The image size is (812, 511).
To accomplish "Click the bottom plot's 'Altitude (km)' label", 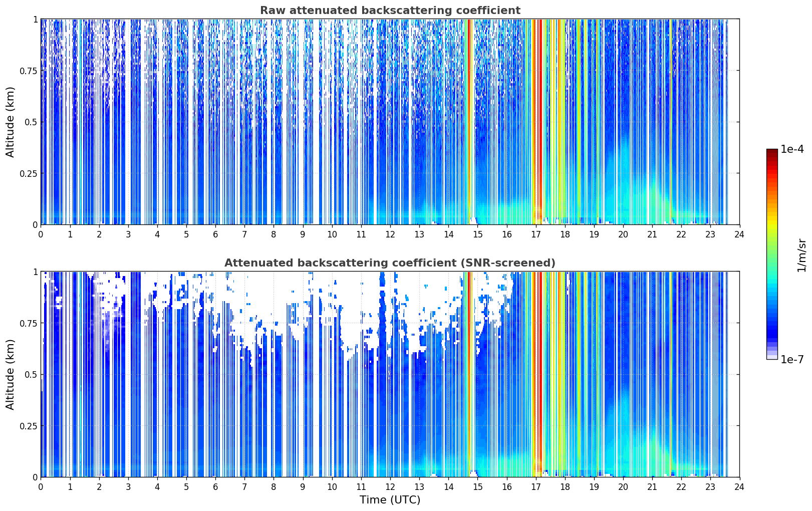I will pyautogui.click(x=11, y=374).
